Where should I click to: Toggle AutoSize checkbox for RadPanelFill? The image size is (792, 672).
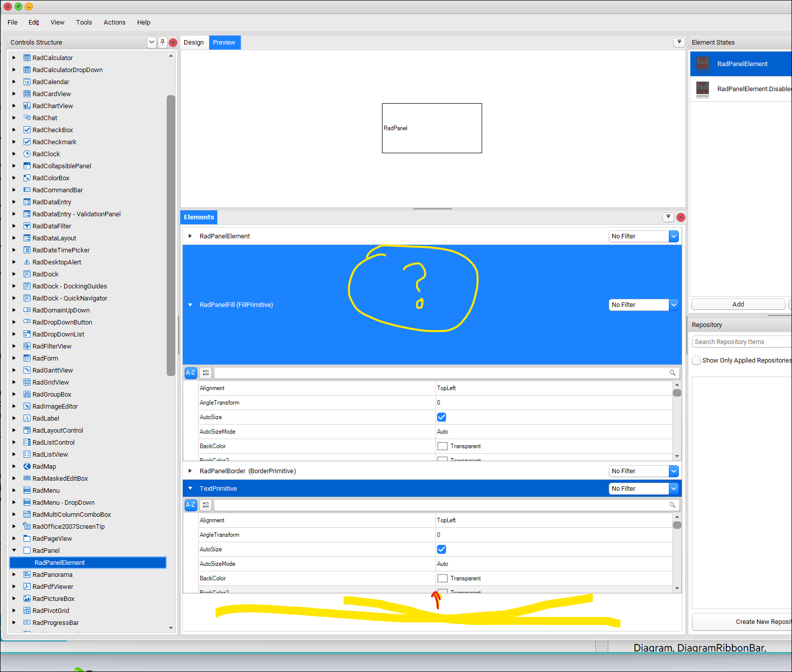(x=442, y=417)
